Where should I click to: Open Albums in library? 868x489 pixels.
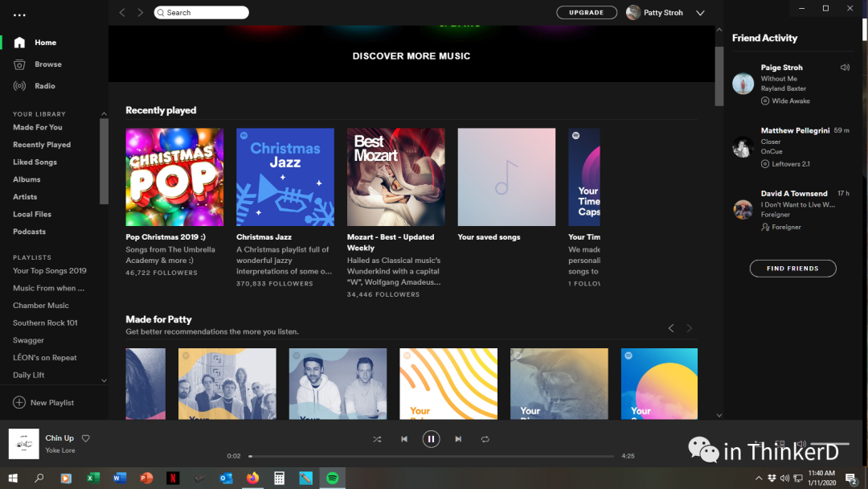point(27,179)
